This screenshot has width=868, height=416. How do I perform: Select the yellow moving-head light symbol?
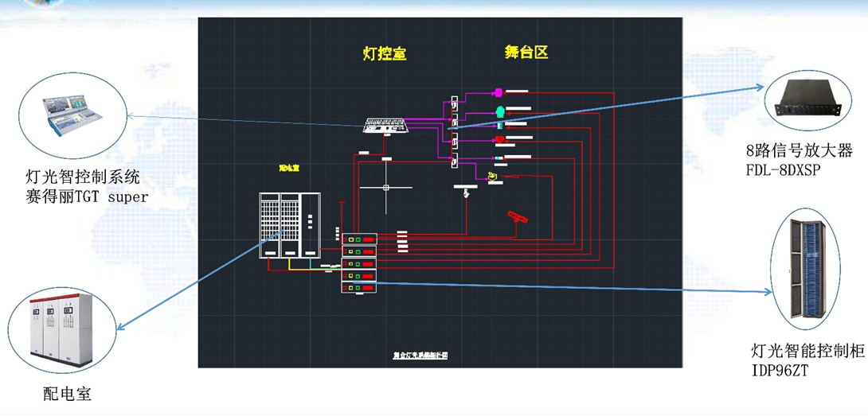495,174
